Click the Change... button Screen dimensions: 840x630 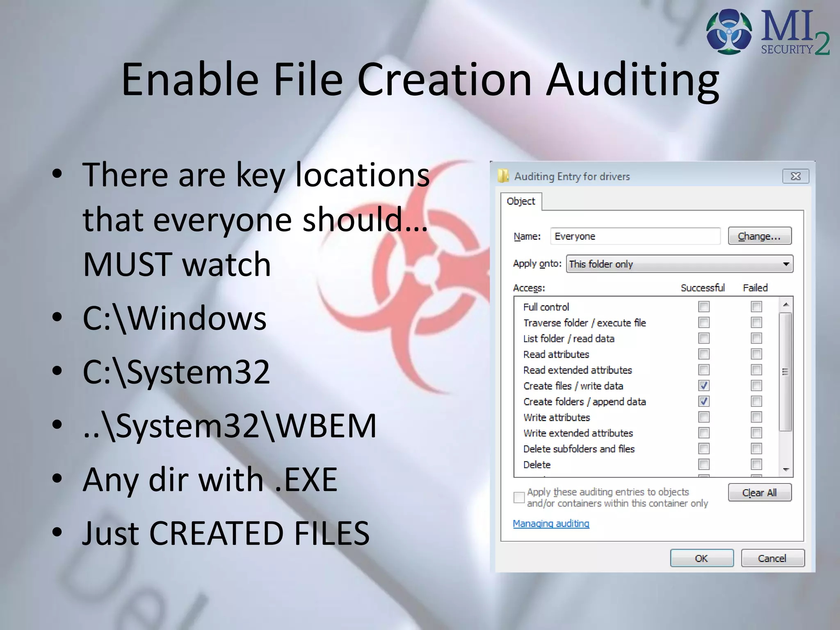click(x=760, y=236)
